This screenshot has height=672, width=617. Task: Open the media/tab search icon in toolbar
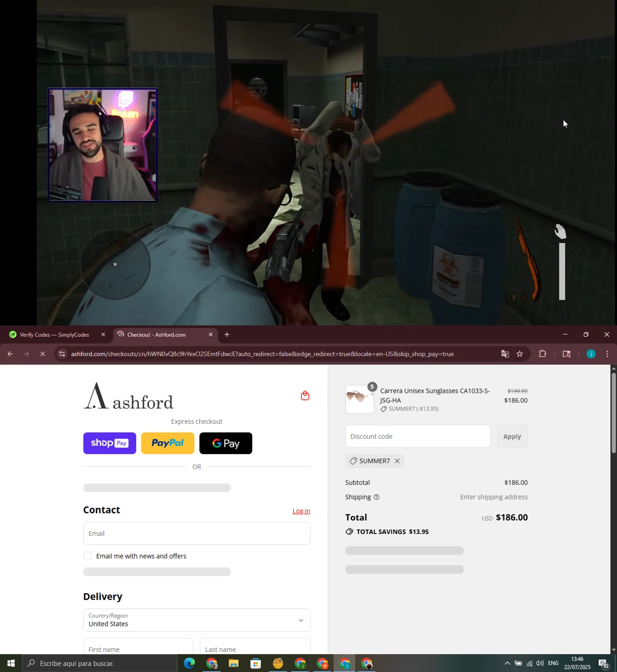pos(566,354)
